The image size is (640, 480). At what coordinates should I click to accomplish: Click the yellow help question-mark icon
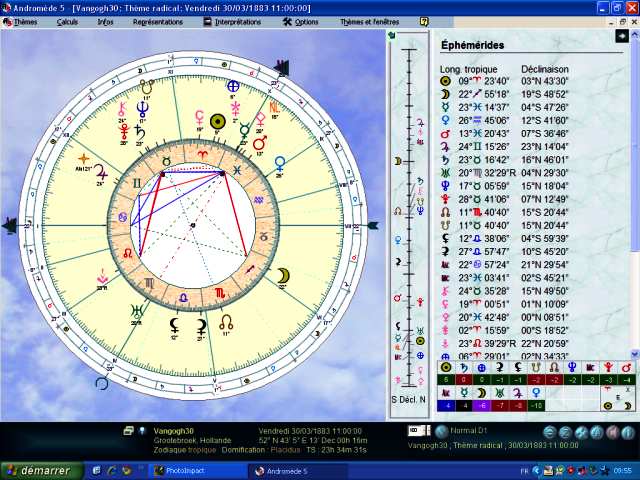click(x=424, y=22)
